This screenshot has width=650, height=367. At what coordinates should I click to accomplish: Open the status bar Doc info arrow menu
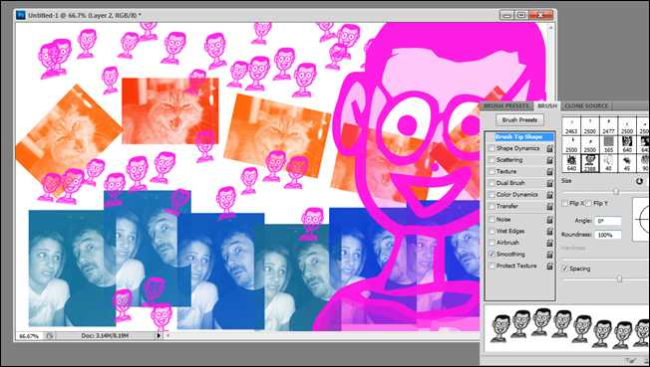pyautogui.click(x=158, y=336)
